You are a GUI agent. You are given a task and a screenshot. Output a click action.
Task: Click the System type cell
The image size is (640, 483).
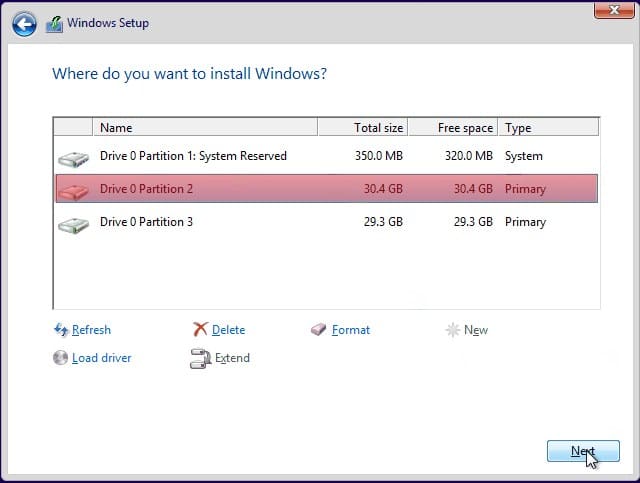pyautogui.click(x=524, y=156)
